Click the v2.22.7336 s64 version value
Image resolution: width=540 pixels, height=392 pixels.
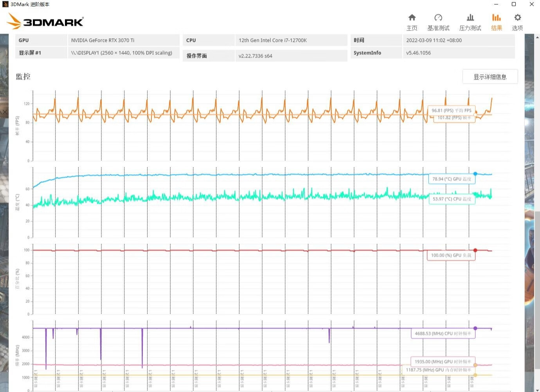(255, 56)
